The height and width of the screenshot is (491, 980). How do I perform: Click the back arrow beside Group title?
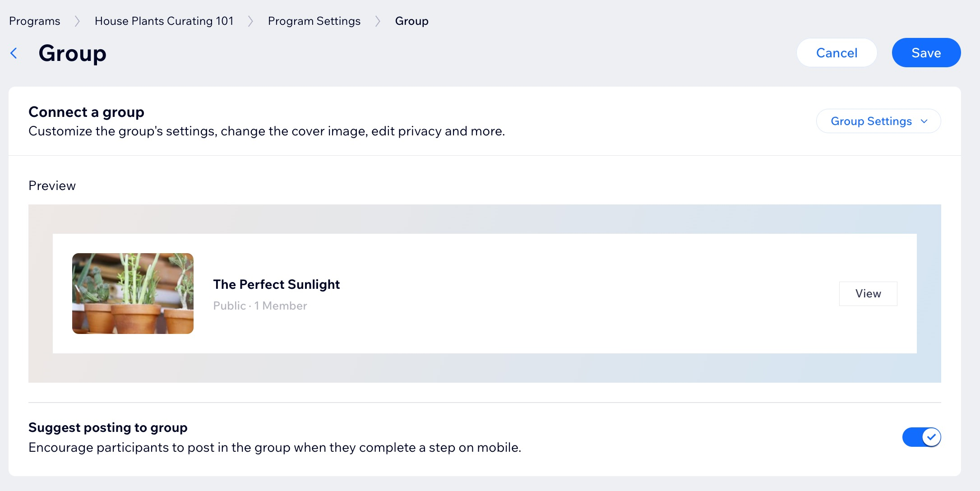14,53
